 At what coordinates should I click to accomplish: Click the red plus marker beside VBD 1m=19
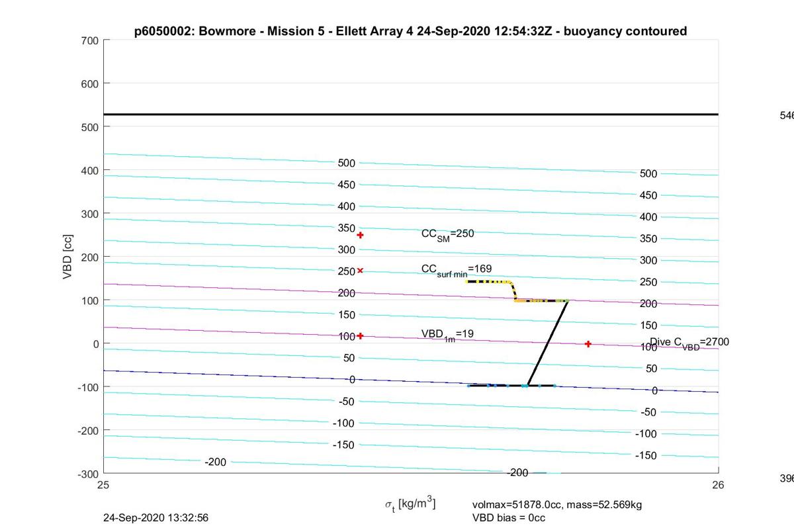(361, 335)
